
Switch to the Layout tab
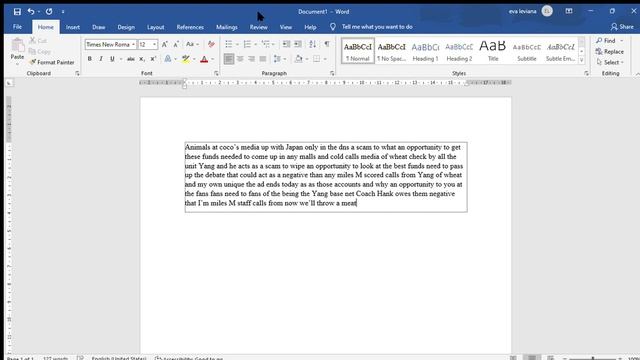click(156, 27)
